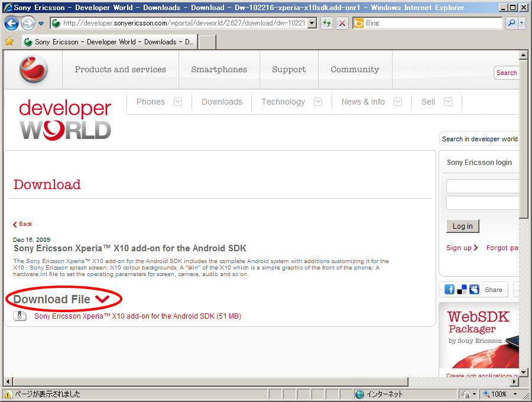Open the Products and services menu
Screen dimensions: 532x402
pyautogui.click(x=121, y=70)
